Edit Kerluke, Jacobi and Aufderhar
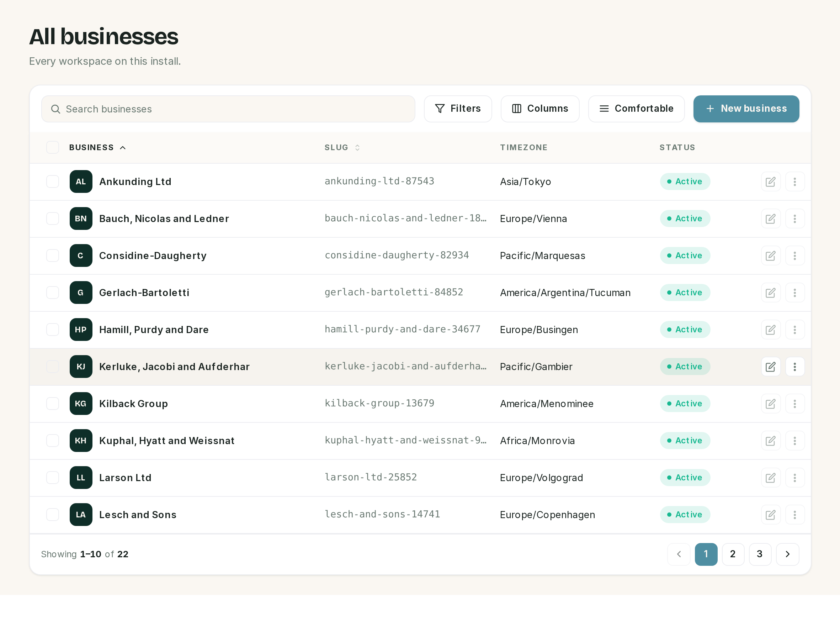 [x=771, y=367]
